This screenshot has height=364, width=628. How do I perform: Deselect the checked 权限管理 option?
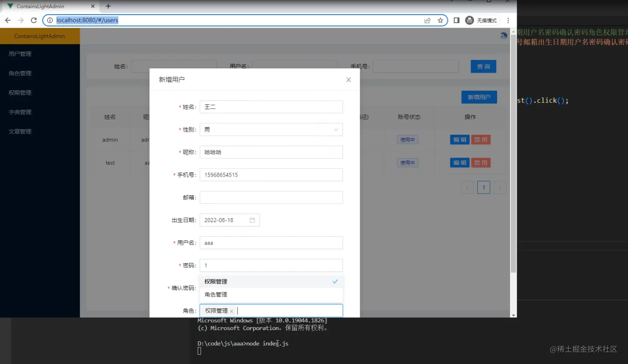tap(271, 281)
